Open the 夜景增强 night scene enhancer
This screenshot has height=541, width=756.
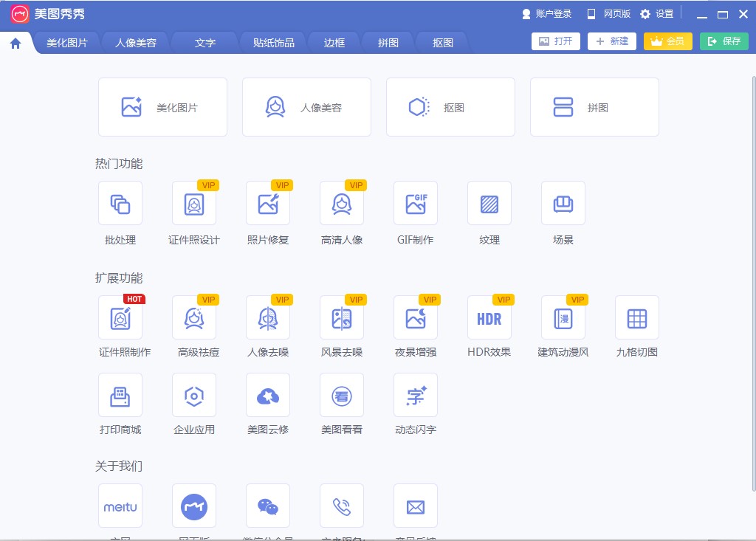[x=415, y=317]
